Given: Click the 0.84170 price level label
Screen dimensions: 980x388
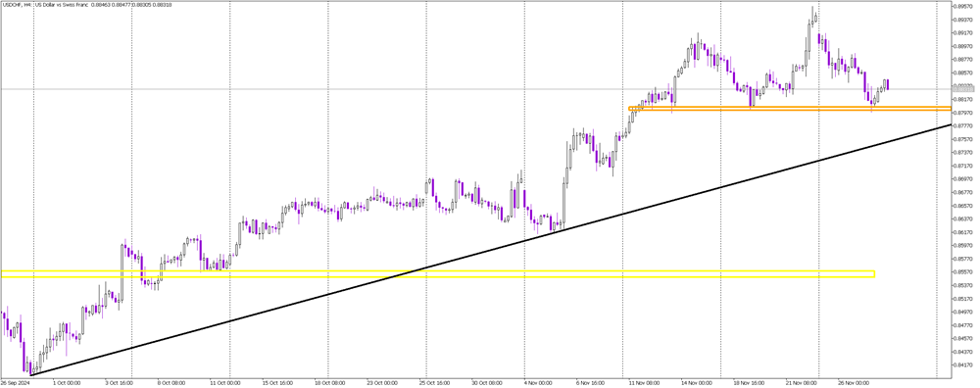Looking at the screenshot, I should (x=964, y=364).
